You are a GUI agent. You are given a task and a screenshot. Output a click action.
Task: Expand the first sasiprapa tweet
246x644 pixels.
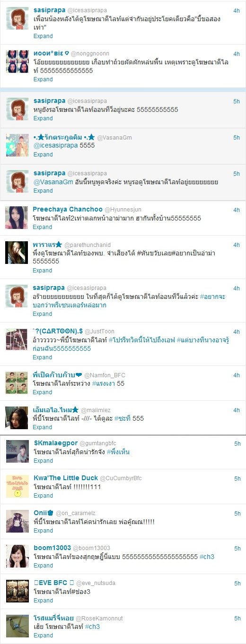point(43,36)
